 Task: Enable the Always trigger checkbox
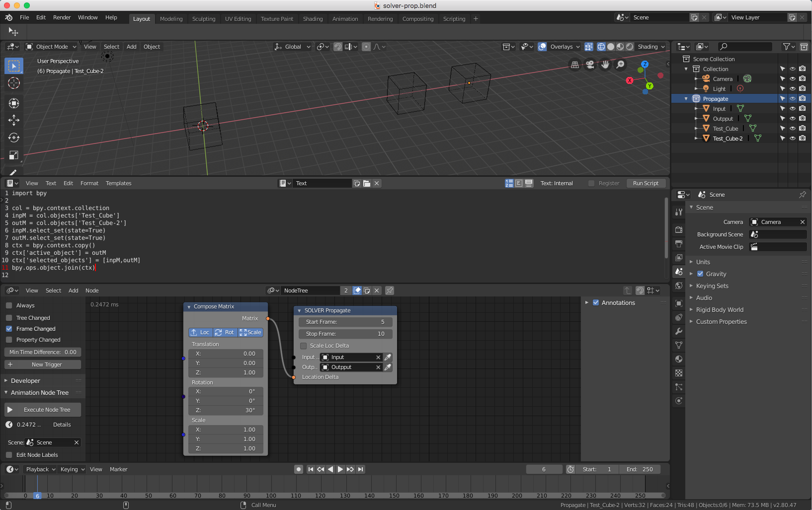click(x=9, y=305)
